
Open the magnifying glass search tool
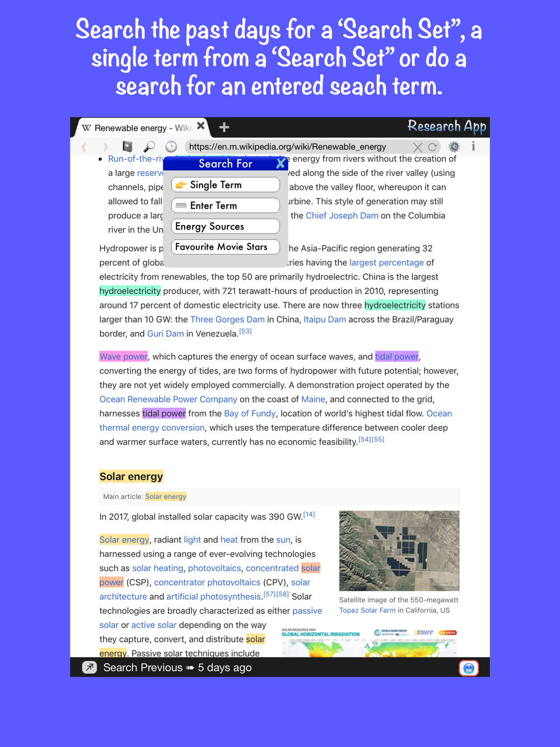149,147
